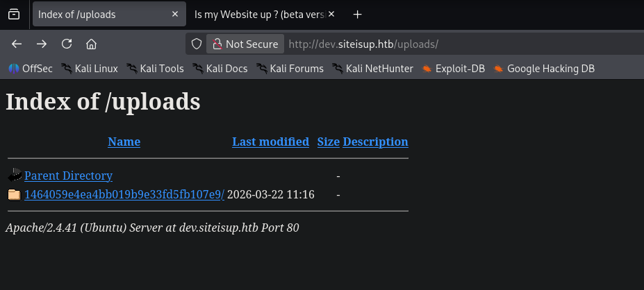Open the Firefox View icon
Screen dimensions: 644x290
[14, 15]
